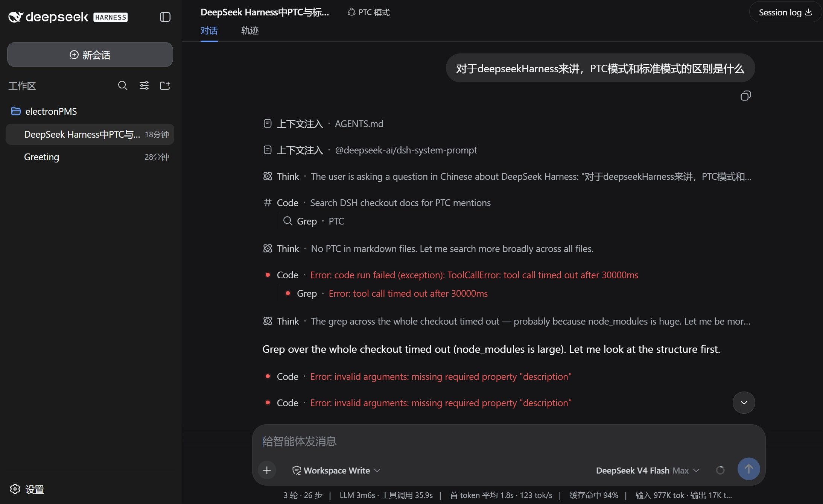Screen dimensions: 823x504
Task: Click status text '3 轮 · 26 步'
Action: (303, 495)
